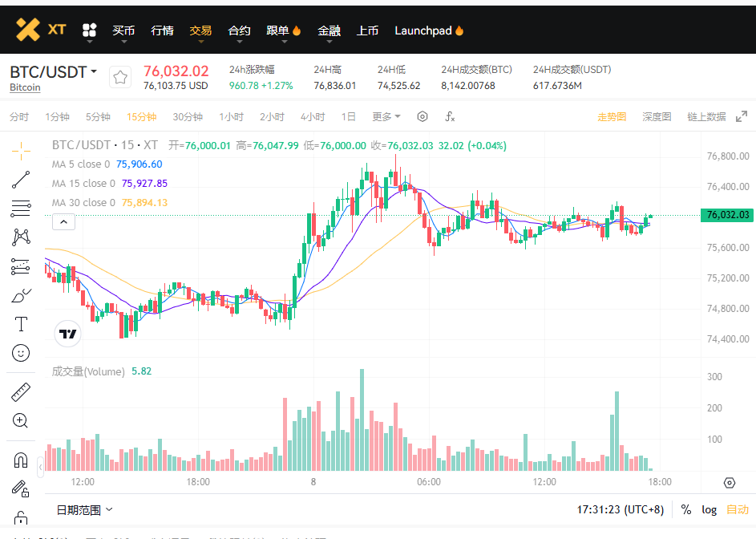Select the 1分钟 timeframe
This screenshot has height=539, width=756.
58,117
